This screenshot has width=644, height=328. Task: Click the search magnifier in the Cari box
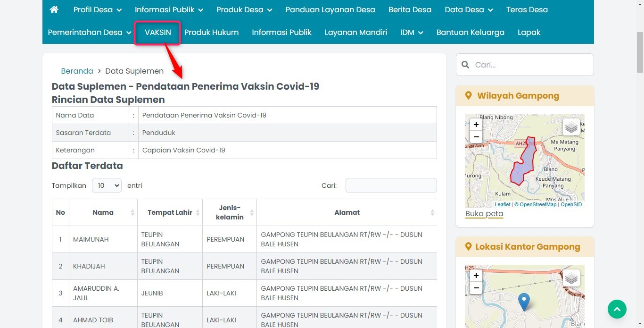click(x=465, y=65)
